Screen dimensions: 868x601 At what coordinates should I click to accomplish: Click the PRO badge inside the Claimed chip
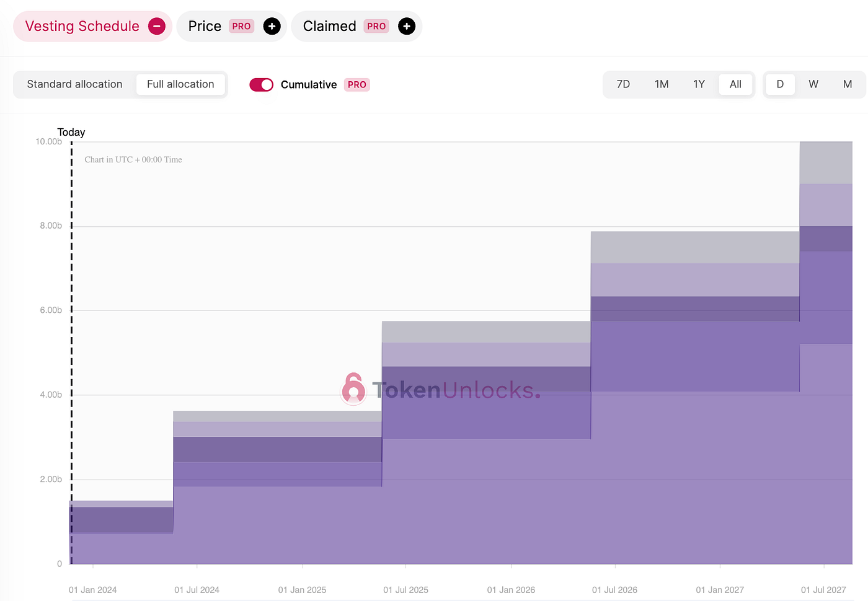(x=376, y=26)
